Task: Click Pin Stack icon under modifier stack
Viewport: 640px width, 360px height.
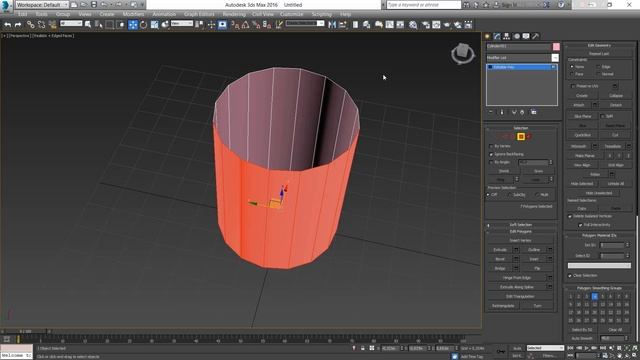Action: point(491,112)
